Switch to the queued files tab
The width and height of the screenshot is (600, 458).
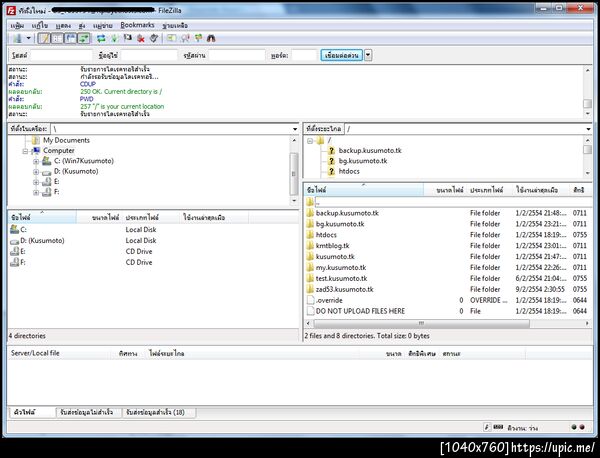32,412
